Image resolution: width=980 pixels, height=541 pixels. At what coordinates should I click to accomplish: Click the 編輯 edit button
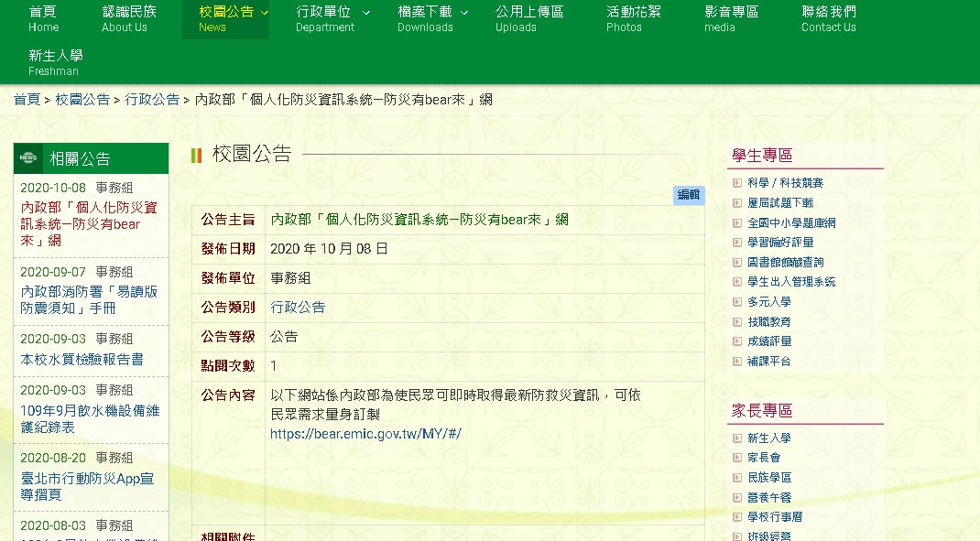[689, 195]
